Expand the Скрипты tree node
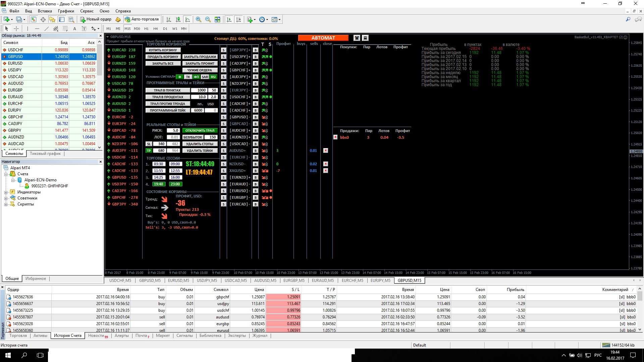Image resolution: width=644 pixels, height=362 pixels. pyautogui.click(x=6, y=204)
